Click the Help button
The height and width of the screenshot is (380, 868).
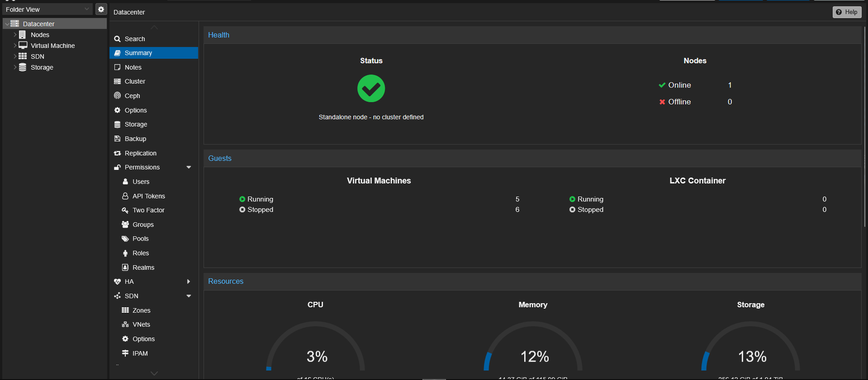(x=847, y=12)
